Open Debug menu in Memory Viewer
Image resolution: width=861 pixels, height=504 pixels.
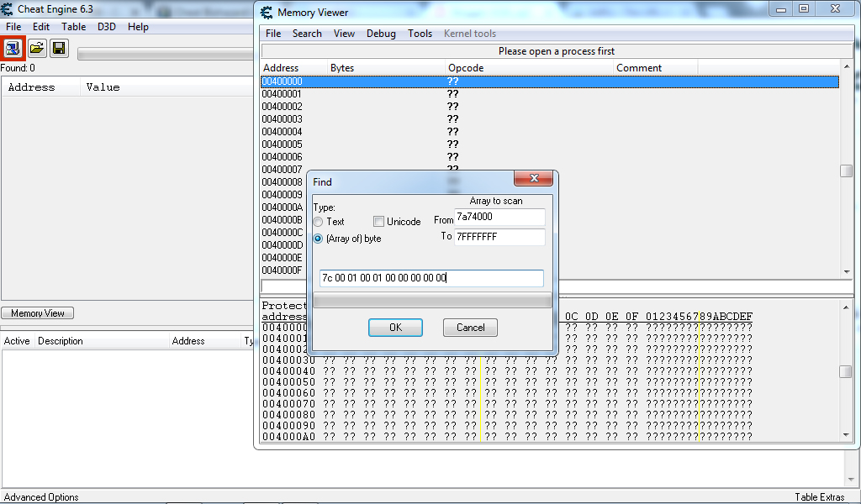381,34
